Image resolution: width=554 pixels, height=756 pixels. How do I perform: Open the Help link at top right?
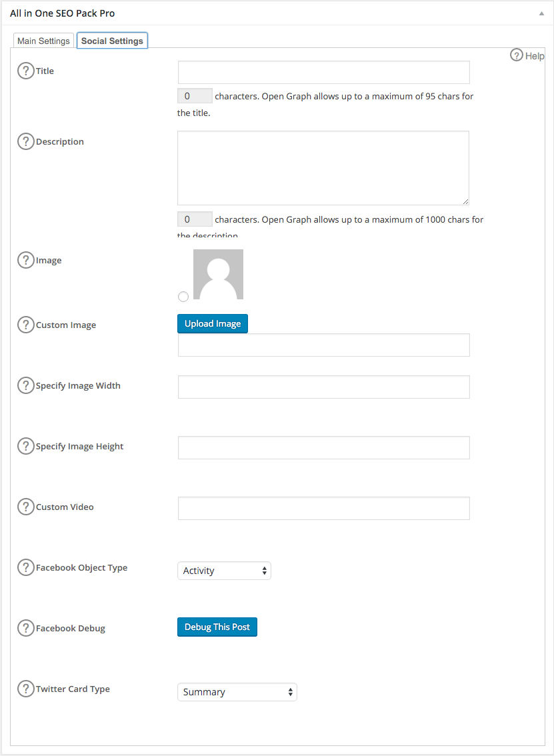point(527,56)
